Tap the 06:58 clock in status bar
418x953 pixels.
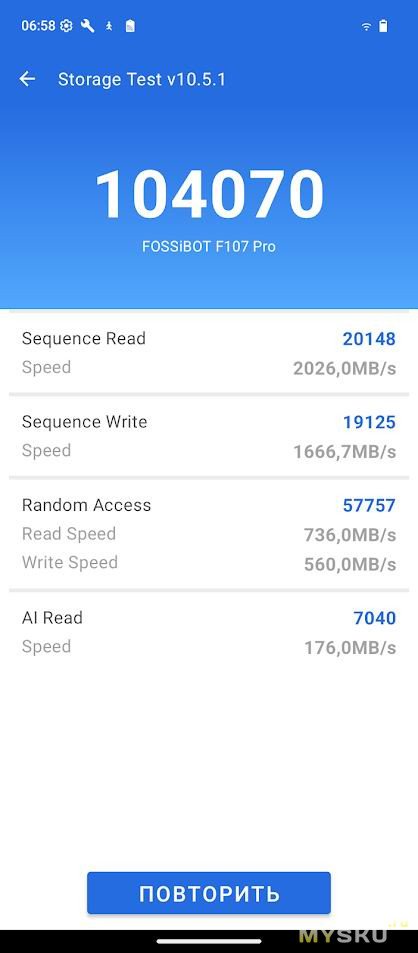point(38,26)
